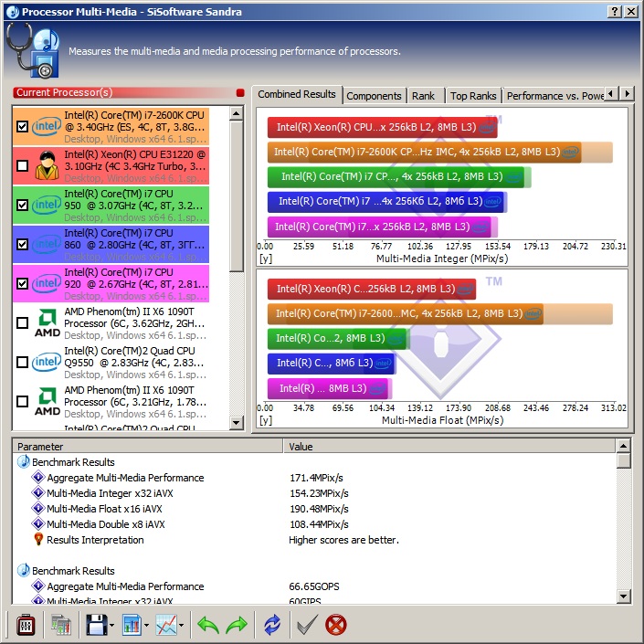Click the red Xeon Float result bar

[x=371, y=289]
